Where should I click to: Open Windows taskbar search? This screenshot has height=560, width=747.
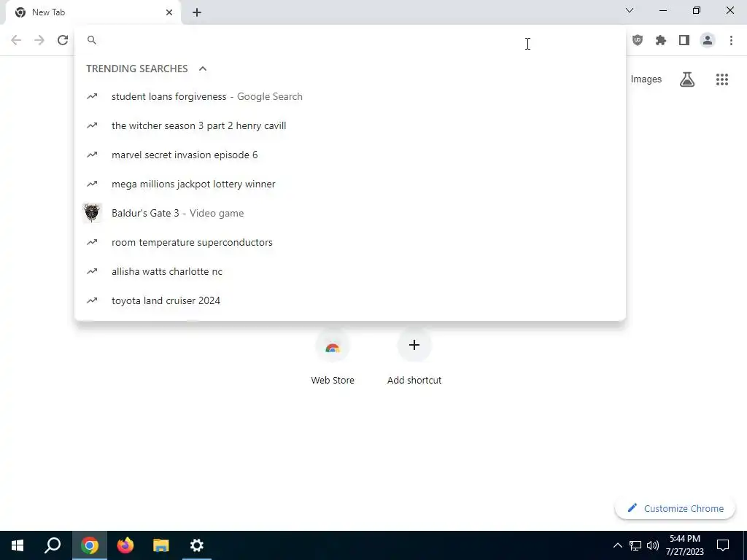tap(53, 545)
